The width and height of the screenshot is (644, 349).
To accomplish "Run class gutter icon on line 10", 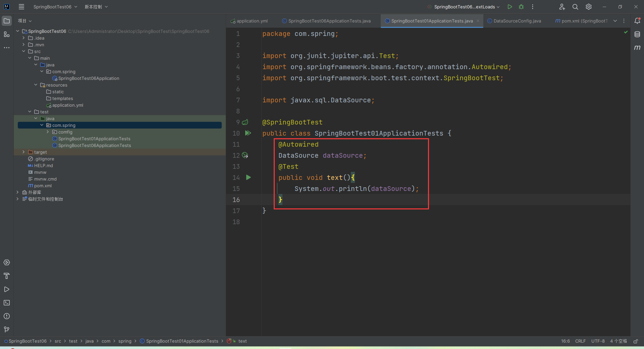I will pyautogui.click(x=248, y=133).
